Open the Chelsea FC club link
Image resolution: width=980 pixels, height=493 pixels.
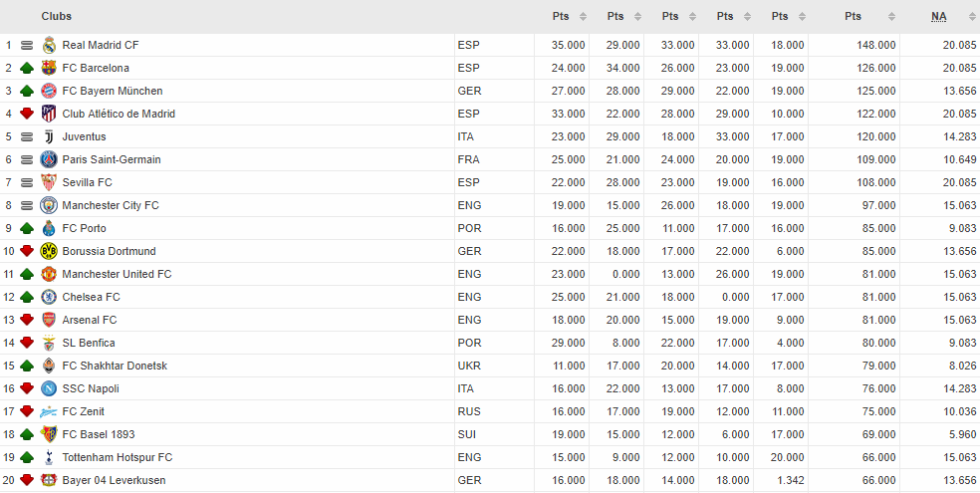click(91, 297)
